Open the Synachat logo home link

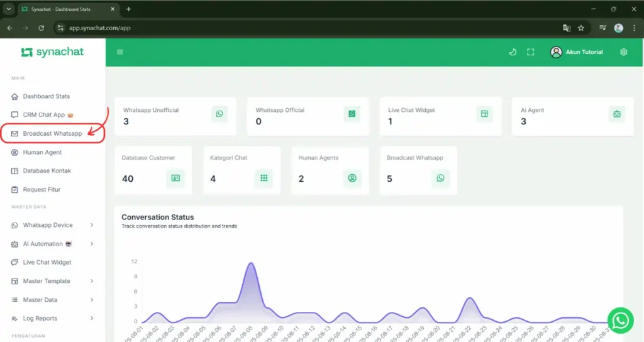52,52
